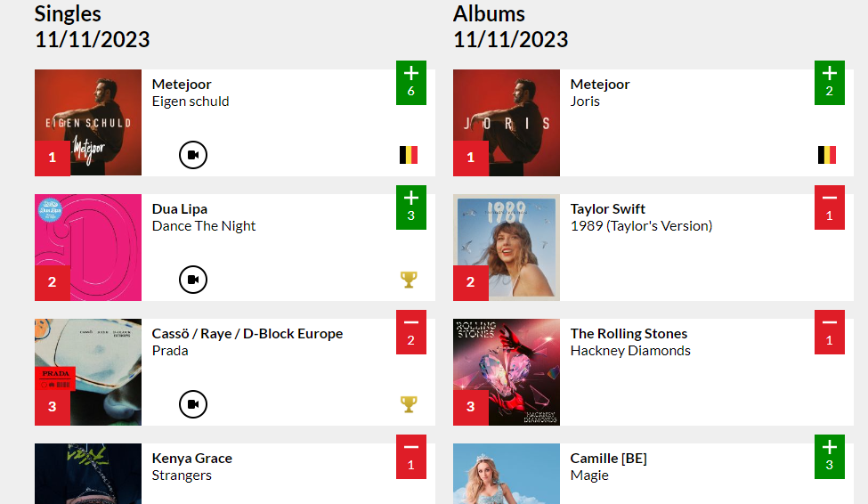
Task: Open the Eigen schuld cover art thumbnail
Action: (88, 122)
